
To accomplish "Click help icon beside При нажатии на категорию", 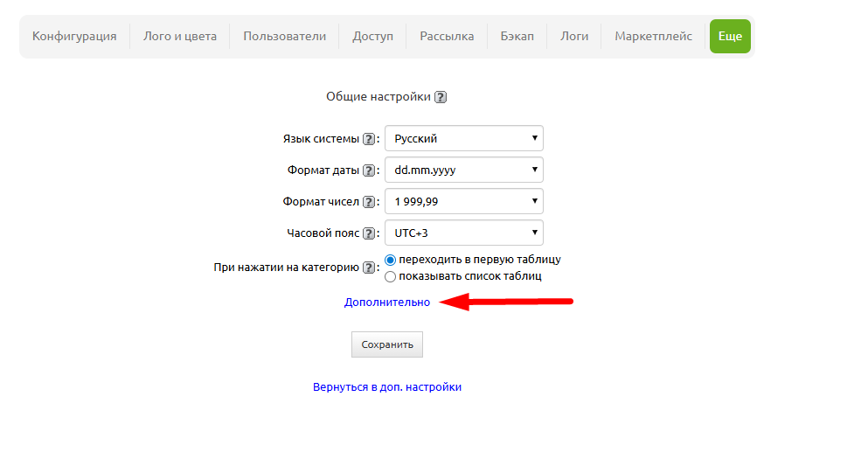I will click(370, 268).
